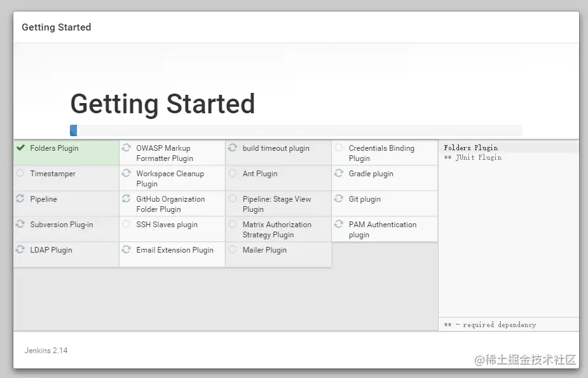Image resolution: width=588 pixels, height=378 pixels.
Task: Click the sync icon beside PAM Authentication plugin
Action: 339,224
